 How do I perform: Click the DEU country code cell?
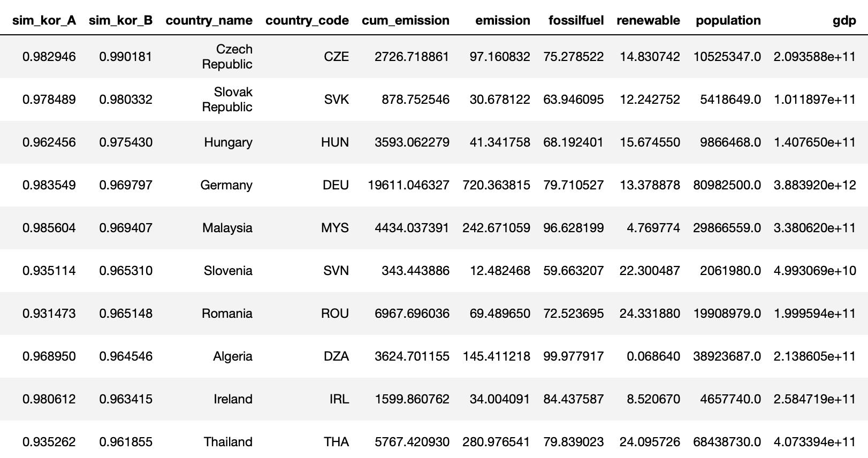point(336,185)
